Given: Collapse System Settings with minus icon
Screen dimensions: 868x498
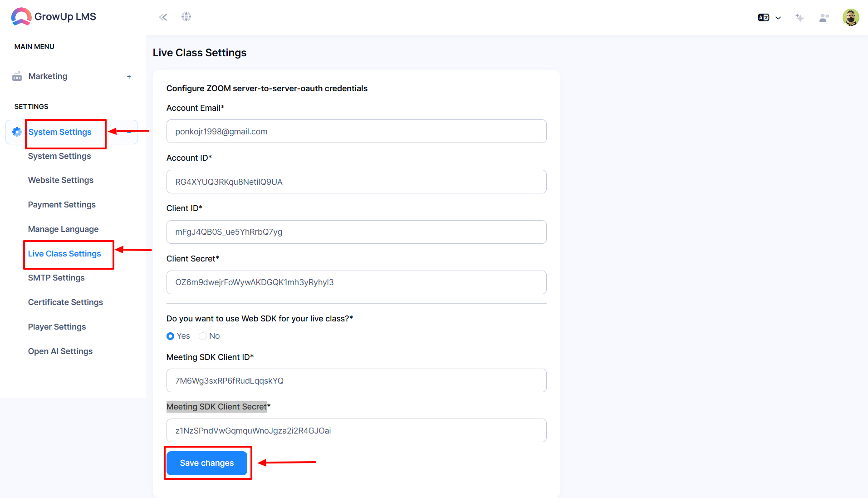Looking at the screenshot, I should point(129,132).
